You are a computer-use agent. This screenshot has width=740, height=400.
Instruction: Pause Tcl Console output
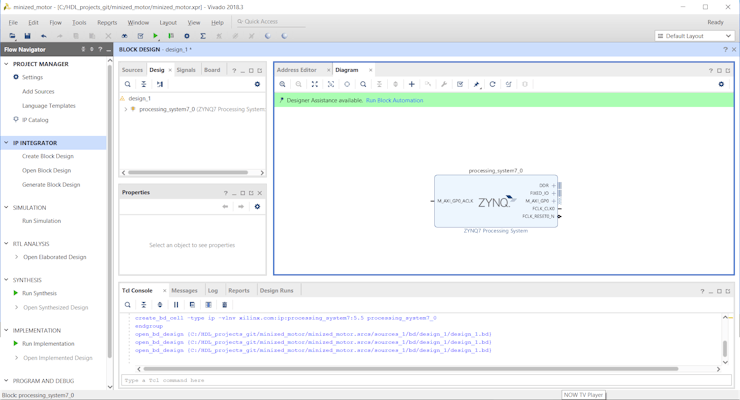coord(176,305)
